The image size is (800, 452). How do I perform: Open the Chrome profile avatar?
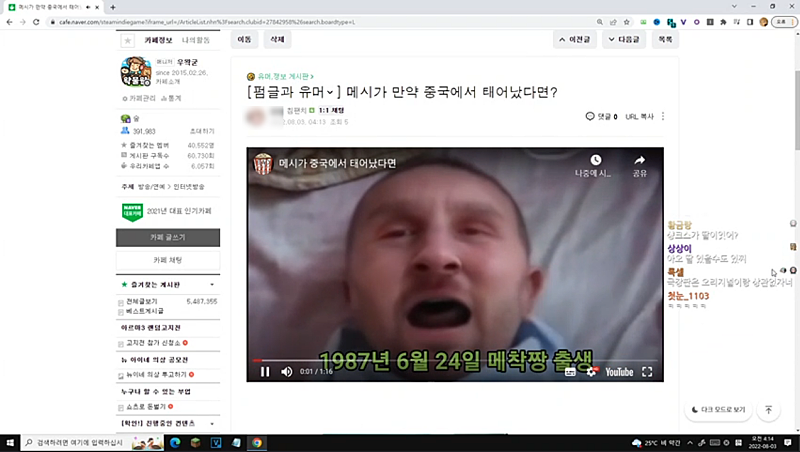coord(764,22)
